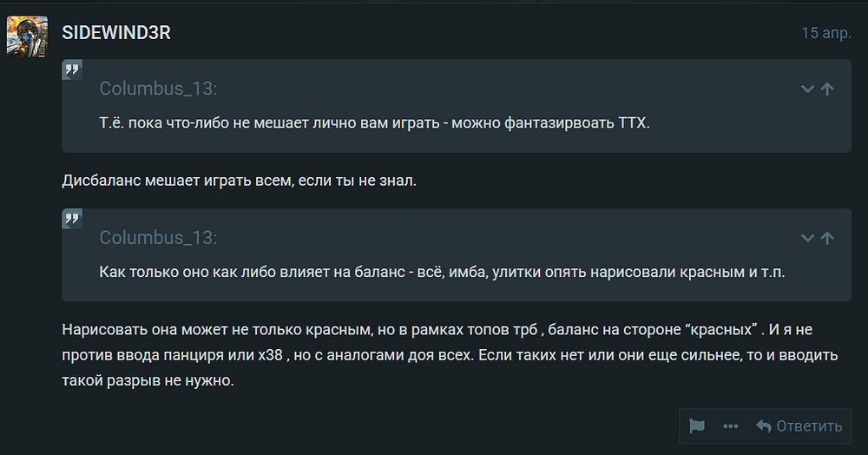Click the Ответить reply button
Viewport: 868px width, 455px height.
[799, 426]
